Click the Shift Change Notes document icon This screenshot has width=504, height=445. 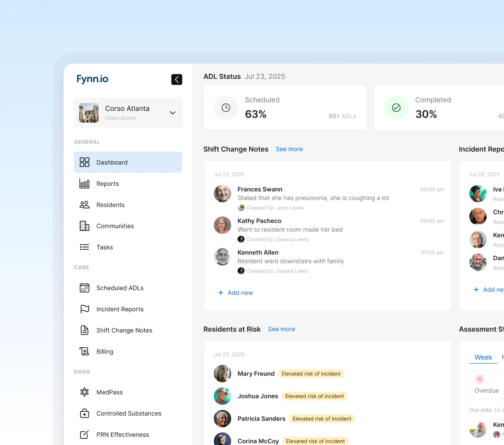85,330
